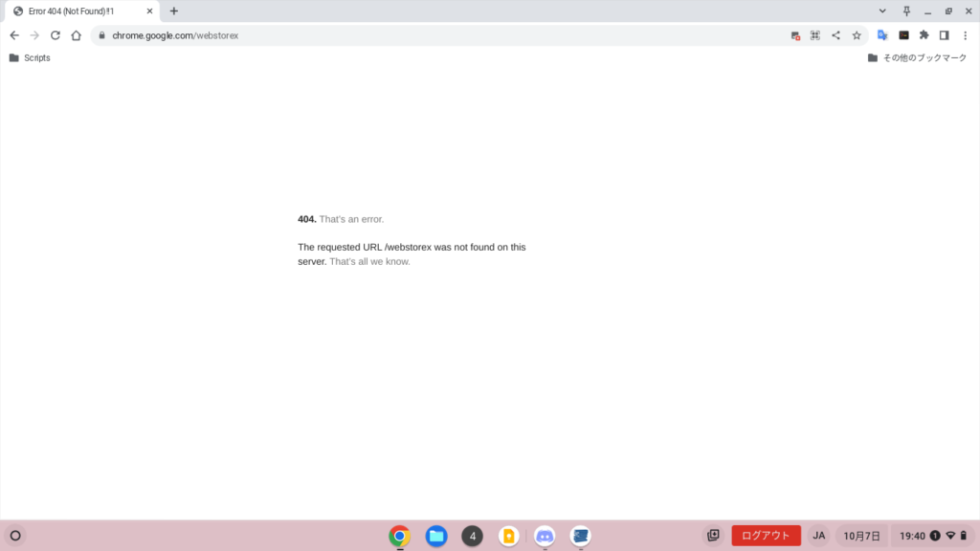The height and width of the screenshot is (551, 980).
Task: Open a new tab with plus button
Action: (x=173, y=11)
